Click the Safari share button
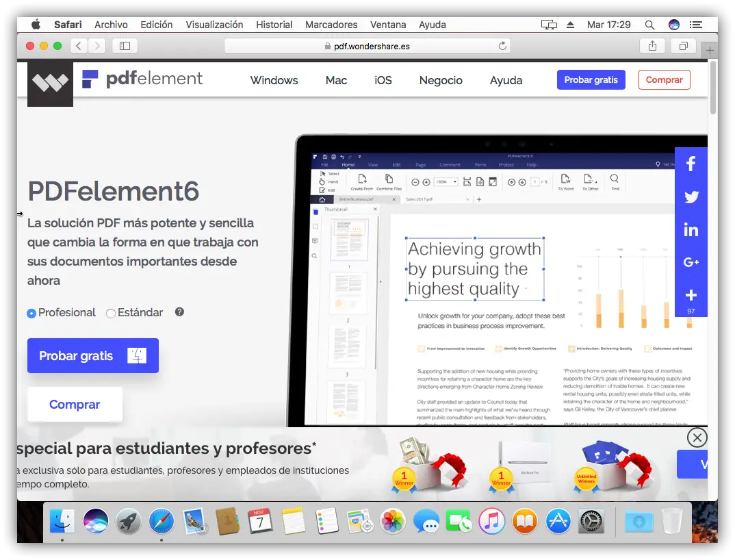This screenshot has height=560, width=735. tap(652, 45)
